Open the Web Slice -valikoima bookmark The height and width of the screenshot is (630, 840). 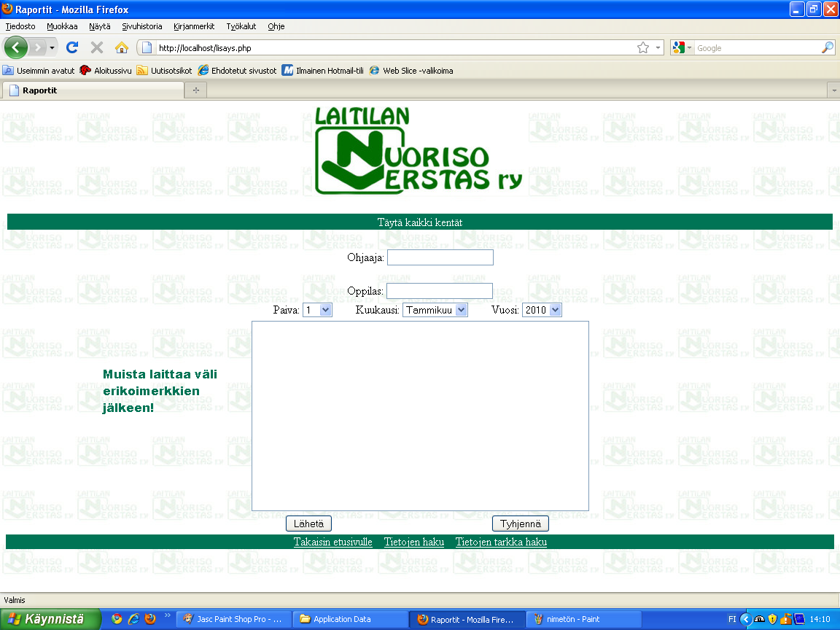[411, 71]
